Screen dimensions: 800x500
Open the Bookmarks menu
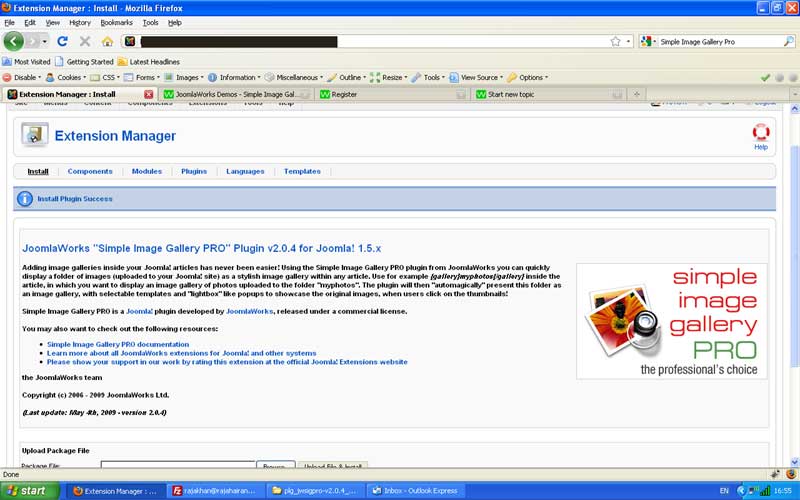tap(116, 22)
